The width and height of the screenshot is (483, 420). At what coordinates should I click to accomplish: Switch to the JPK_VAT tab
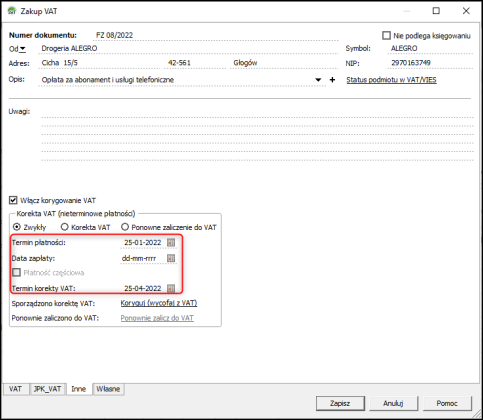point(47,389)
